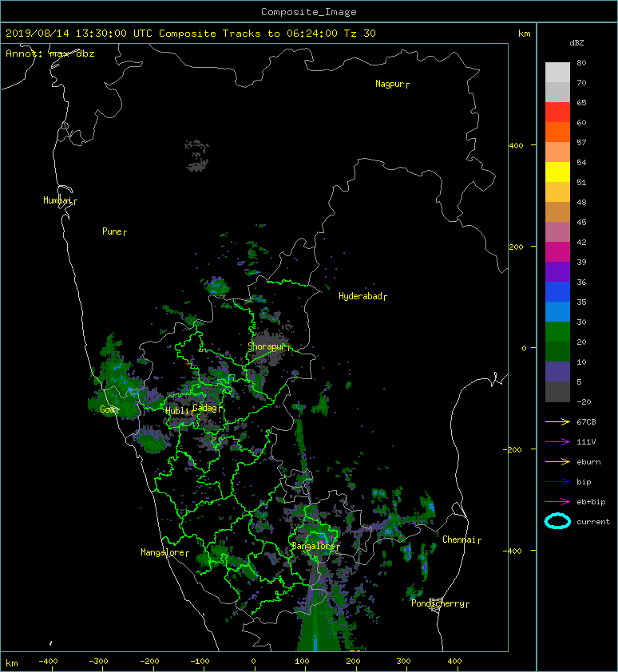Click the eb+bip legend label
This screenshot has width=618, height=672.
591,502
